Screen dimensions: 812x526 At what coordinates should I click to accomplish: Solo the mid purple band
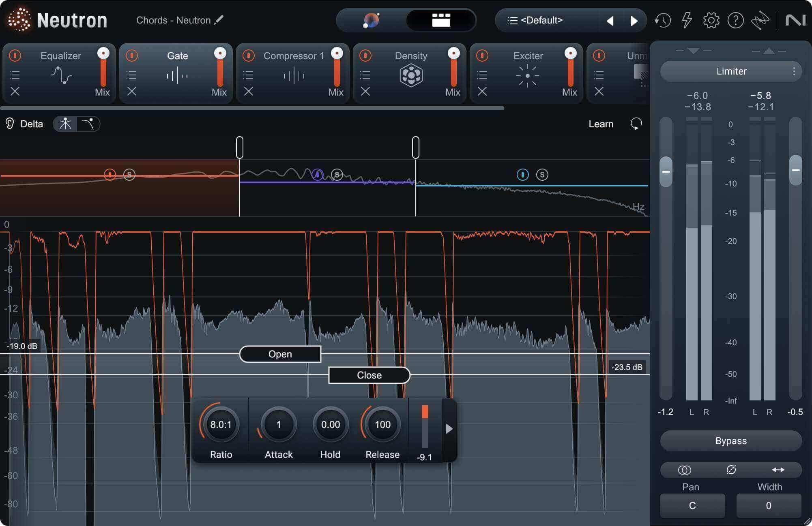pyautogui.click(x=337, y=175)
